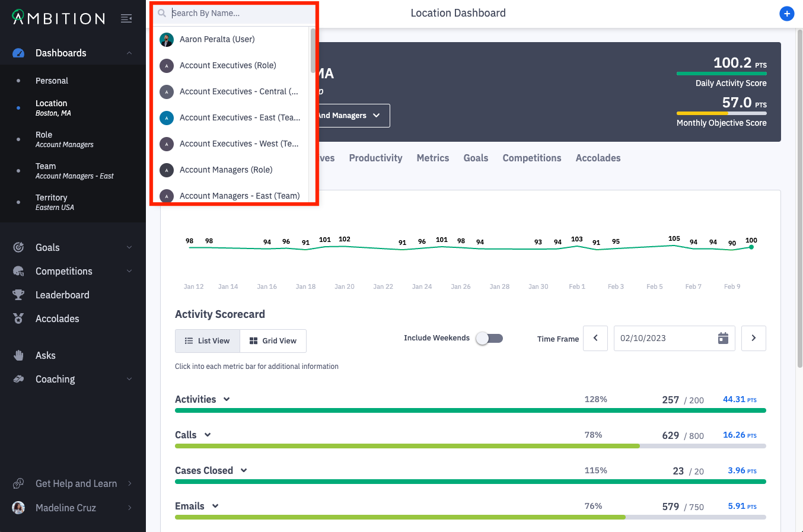Image resolution: width=803 pixels, height=532 pixels.
Task: Toggle the Include Weekends switch
Action: (x=489, y=338)
